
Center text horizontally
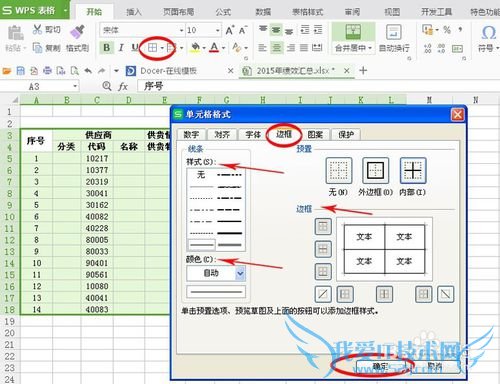[x=276, y=48]
